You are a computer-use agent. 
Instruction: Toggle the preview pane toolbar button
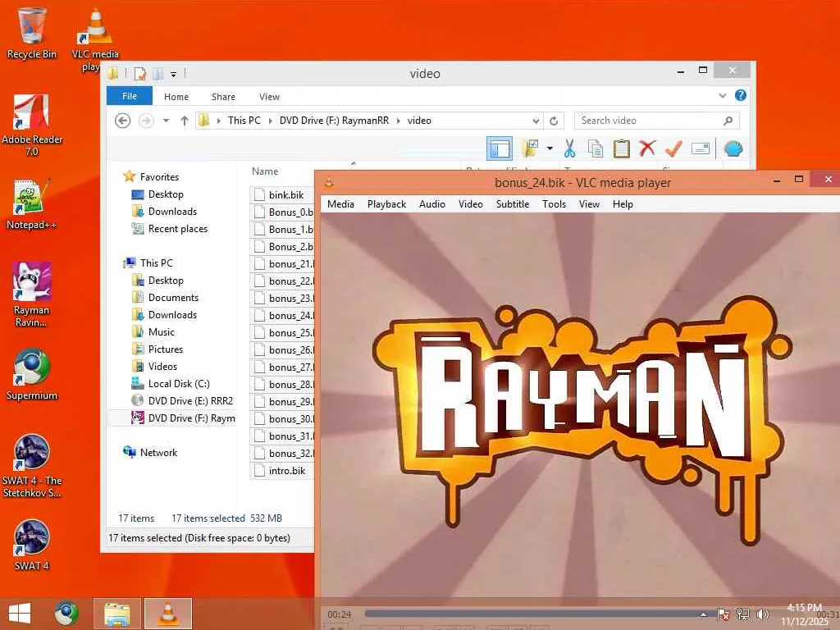point(500,149)
